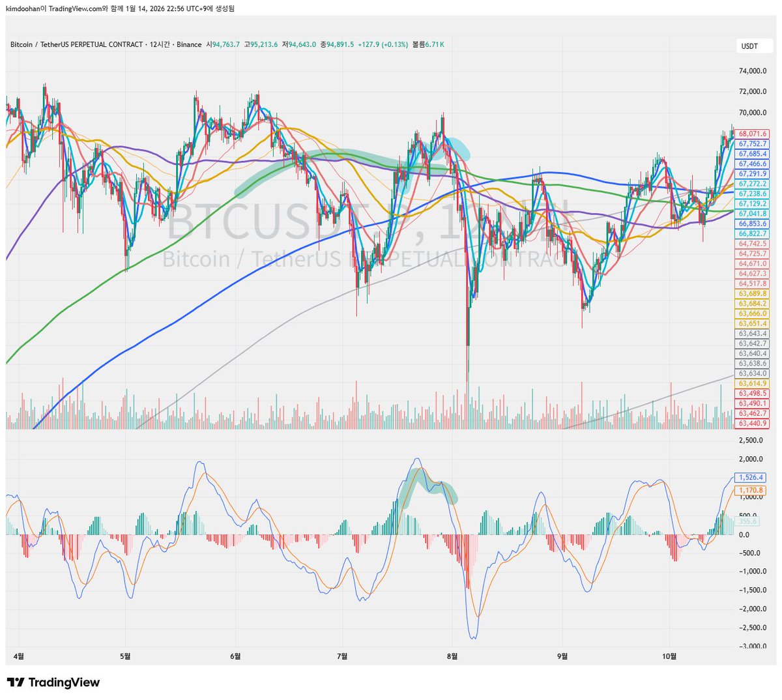This screenshot has height=700, width=782.
Task: Click the 6월 time axis label
Action: (235, 656)
